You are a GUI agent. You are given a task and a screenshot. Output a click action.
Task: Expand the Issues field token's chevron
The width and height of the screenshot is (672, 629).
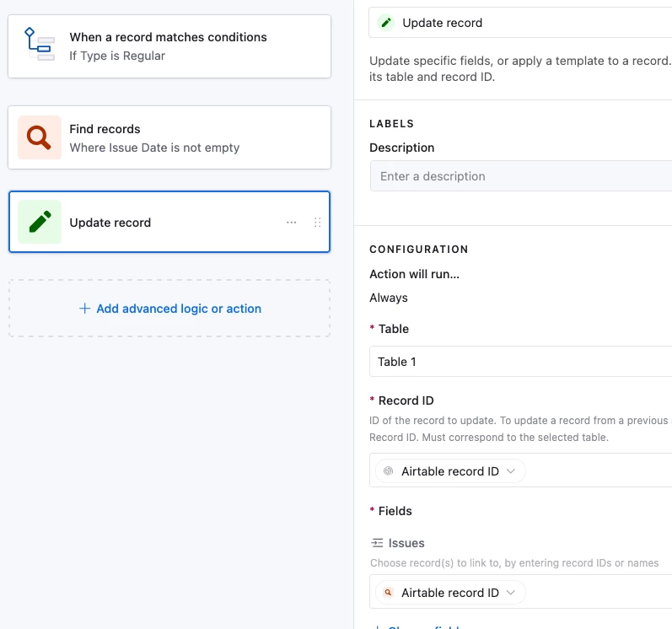(x=511, y=593)
